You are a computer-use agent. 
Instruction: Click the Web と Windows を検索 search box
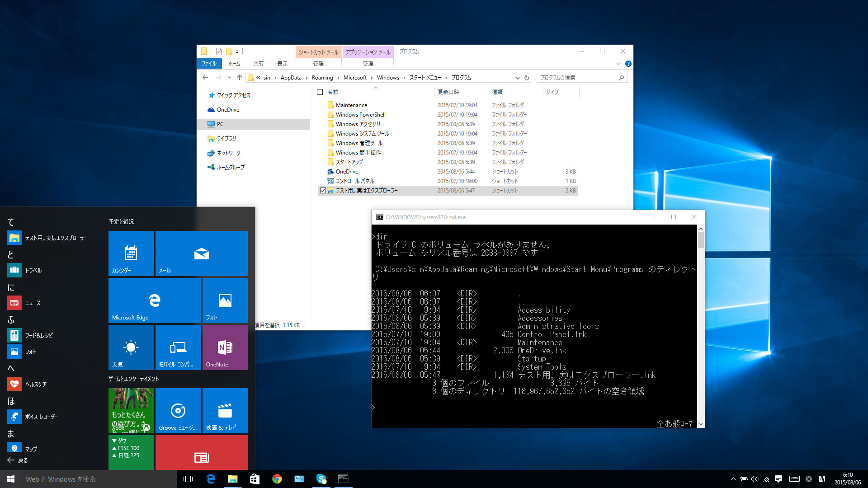pyautogui.click(x=99, y=479)
